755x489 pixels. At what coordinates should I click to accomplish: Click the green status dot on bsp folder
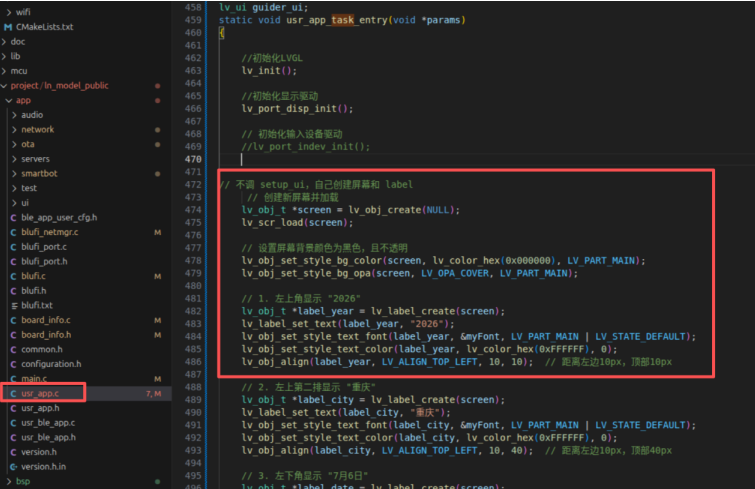[157, 481]
